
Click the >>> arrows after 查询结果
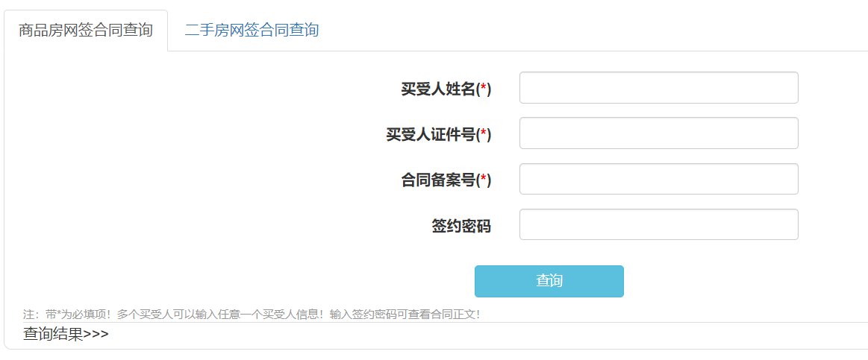pyautogui.click(x=96, y=335)
